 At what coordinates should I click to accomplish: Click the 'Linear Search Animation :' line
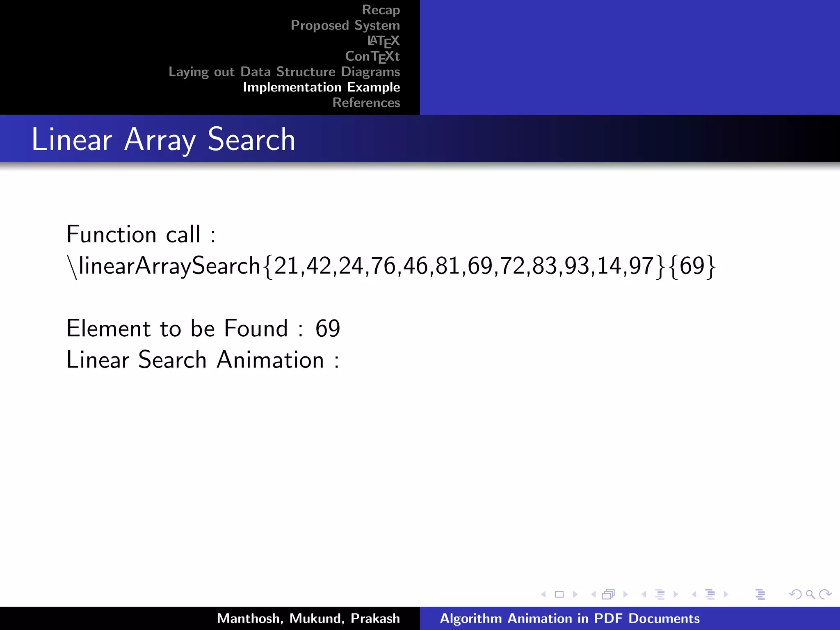coord(203,360)
